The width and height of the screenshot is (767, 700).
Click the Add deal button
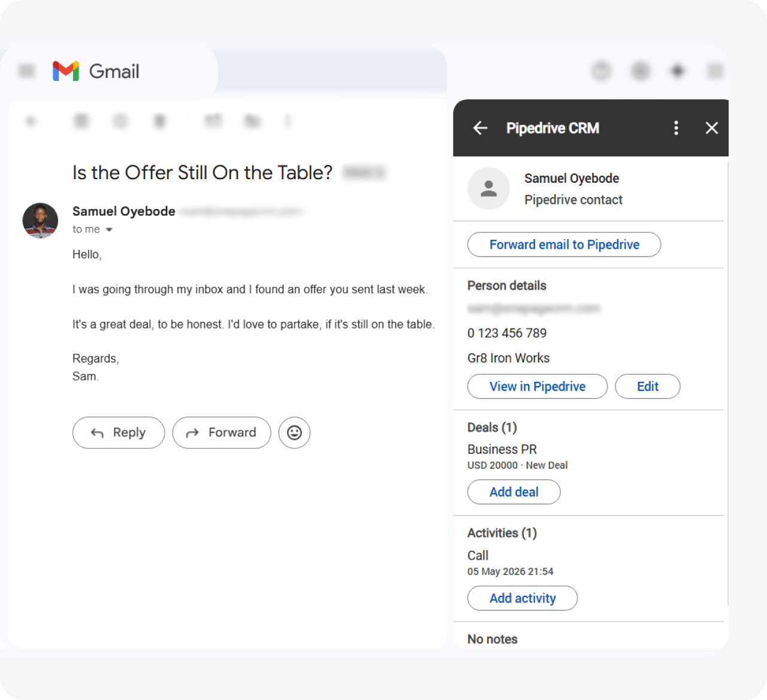point(514,492)
